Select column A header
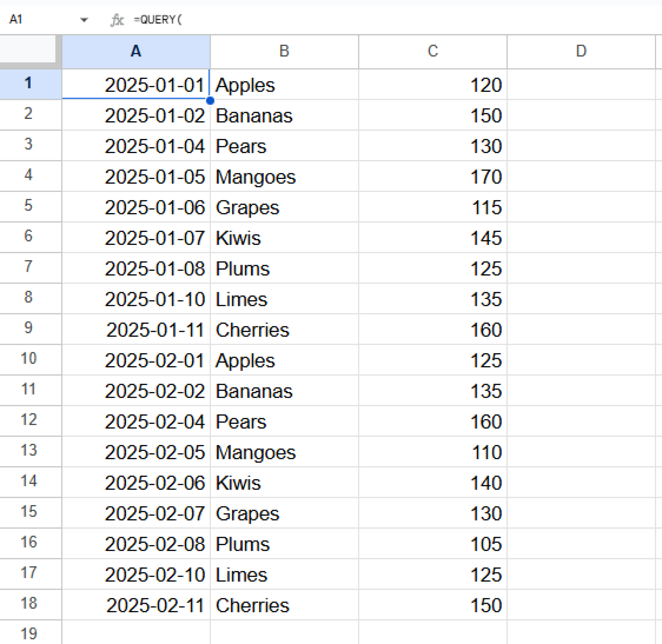662x644 pixels. [x=135, y=51]
